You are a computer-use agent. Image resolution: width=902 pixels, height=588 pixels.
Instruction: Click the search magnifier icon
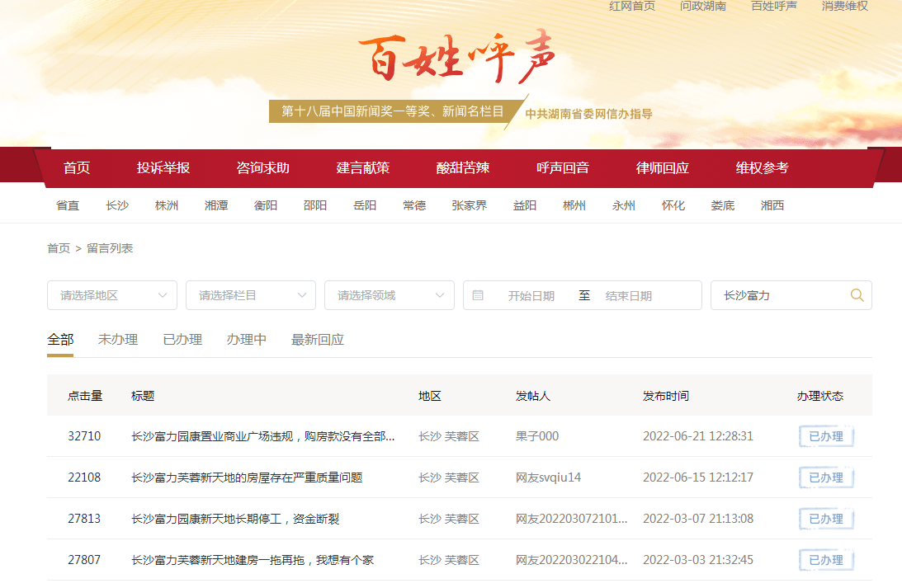click(x=857, y=294)
